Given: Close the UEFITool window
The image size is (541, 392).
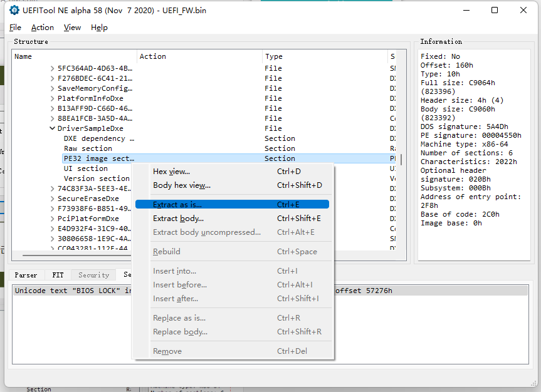Looking at the screenshot, I should (x=523, y=11).
